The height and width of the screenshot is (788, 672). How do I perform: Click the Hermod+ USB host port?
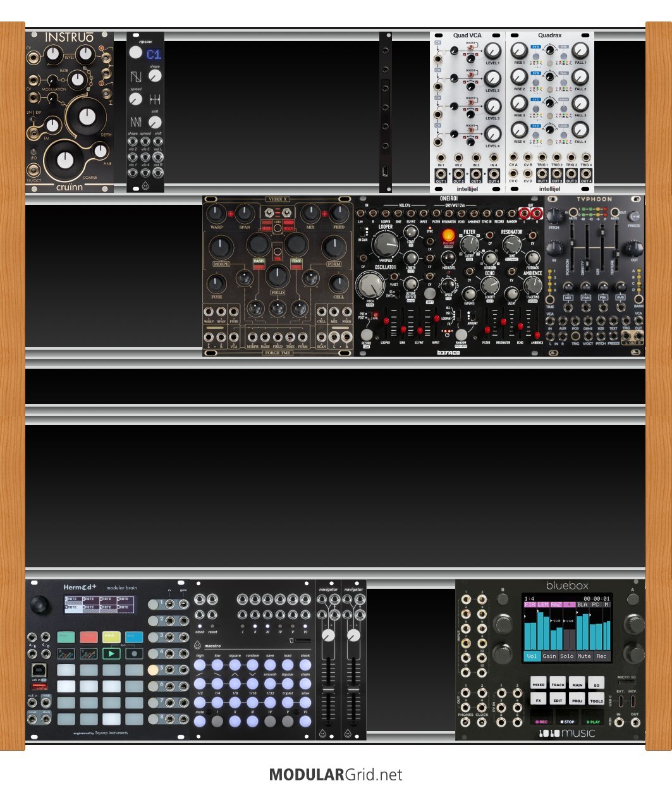[38, 687]
